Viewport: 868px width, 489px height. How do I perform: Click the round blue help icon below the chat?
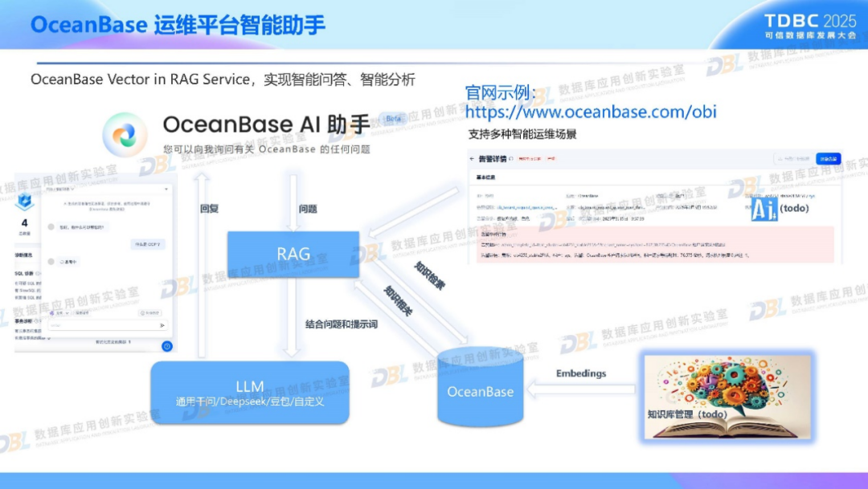167,346
